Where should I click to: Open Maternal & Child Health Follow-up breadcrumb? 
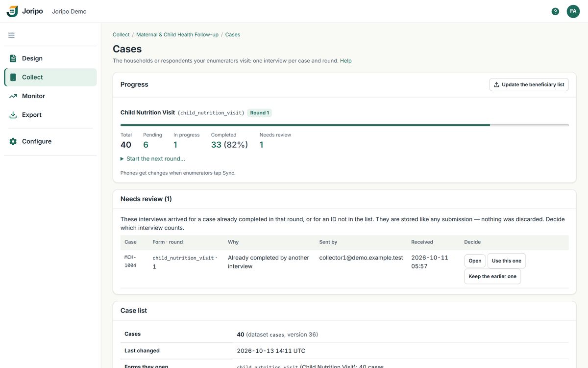(177, 35)
